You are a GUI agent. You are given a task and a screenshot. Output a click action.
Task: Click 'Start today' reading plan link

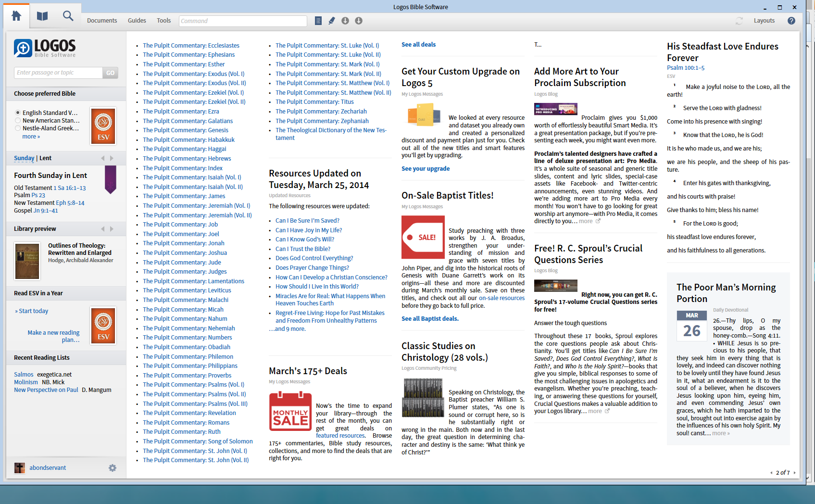34,311
